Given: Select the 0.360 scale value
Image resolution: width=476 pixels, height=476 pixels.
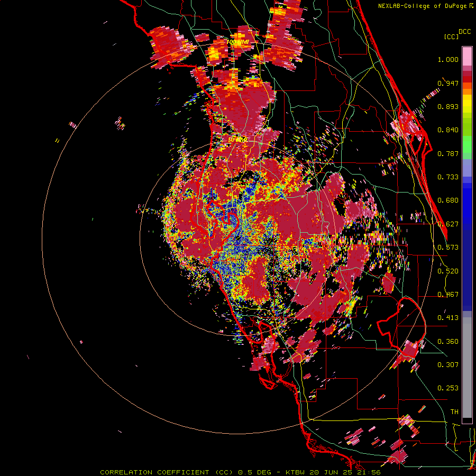Looking at the screenshot, I should coord(448,342).
